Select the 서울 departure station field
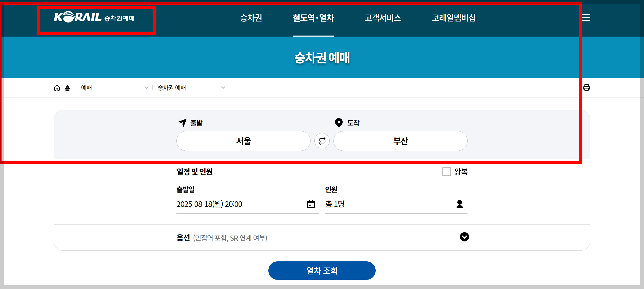 tap(243, 141)
